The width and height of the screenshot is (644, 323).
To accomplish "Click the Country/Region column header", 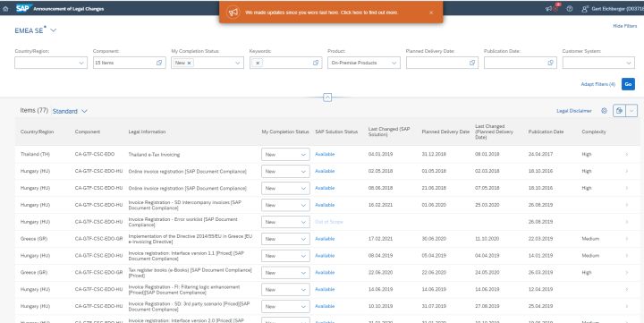I will (37, 132).
